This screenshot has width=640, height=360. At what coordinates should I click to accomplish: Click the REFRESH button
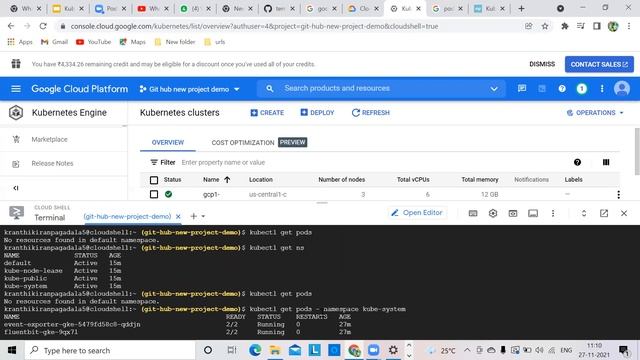(371, 113)
